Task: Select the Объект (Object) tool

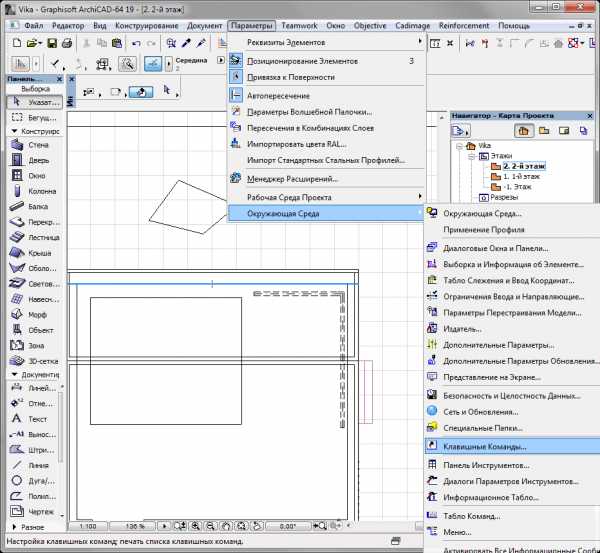Action: pyautogui.click(x=34, y=330)
